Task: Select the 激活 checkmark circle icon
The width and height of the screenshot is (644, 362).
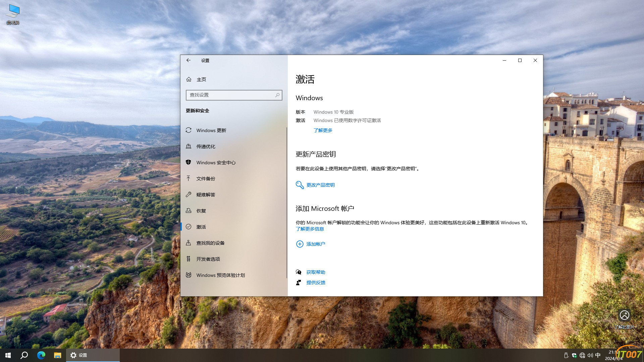Action: [189, 227]
